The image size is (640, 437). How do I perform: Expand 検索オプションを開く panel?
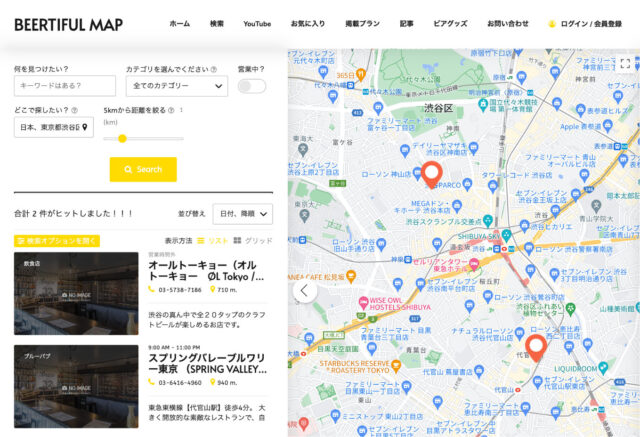click(57, 241)
